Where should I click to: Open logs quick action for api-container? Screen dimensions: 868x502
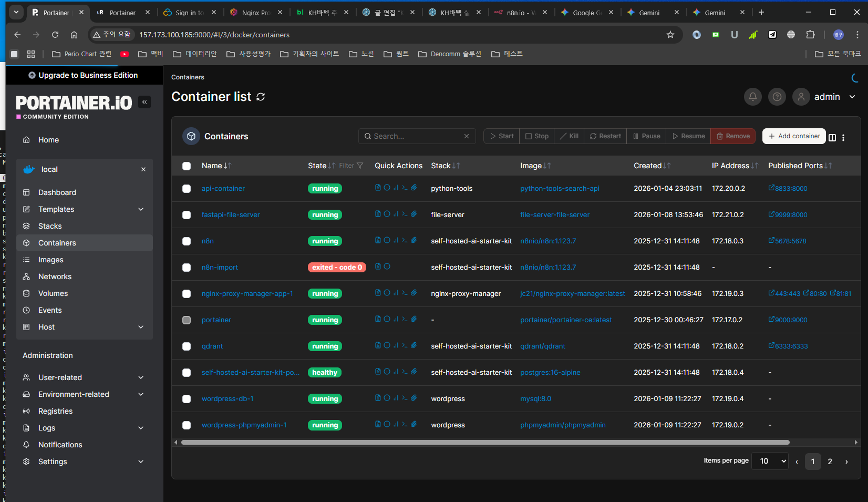point(378,188)
